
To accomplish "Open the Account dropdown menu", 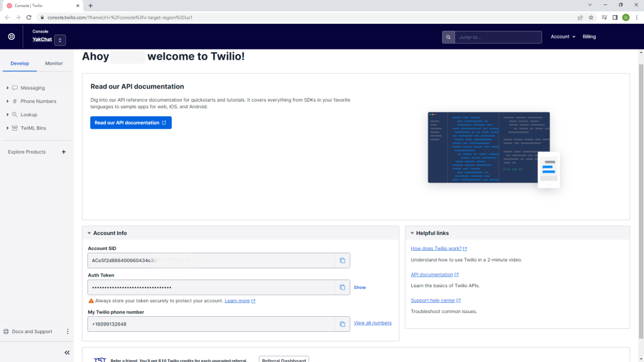I will (x=562, y=37).
